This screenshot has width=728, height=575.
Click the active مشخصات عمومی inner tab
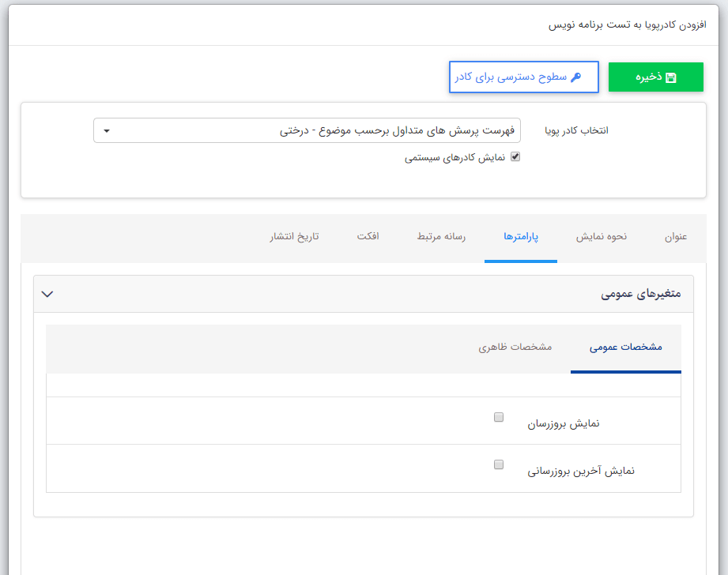coord(625,348)
